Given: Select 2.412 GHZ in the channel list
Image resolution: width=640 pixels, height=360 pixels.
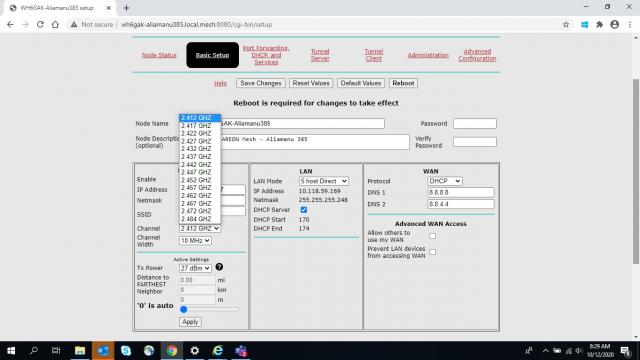Looking at the screenshot, I should tap(200, 118).
